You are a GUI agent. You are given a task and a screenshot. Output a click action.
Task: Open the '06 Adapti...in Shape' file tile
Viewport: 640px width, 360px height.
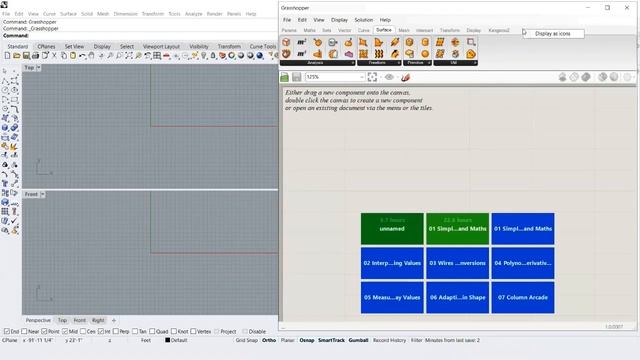click(x=458, y=298)
